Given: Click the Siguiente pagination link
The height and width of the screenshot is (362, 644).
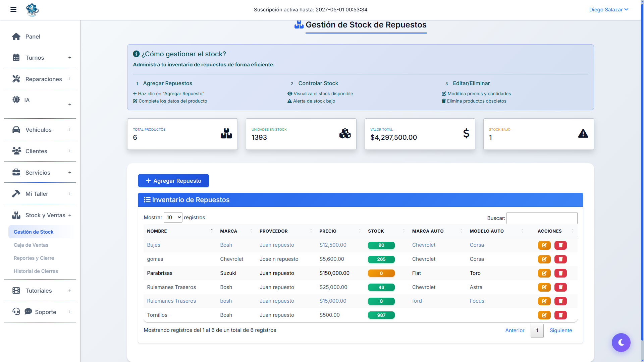Looking at the screenshot, I should [x=560, y=330].
